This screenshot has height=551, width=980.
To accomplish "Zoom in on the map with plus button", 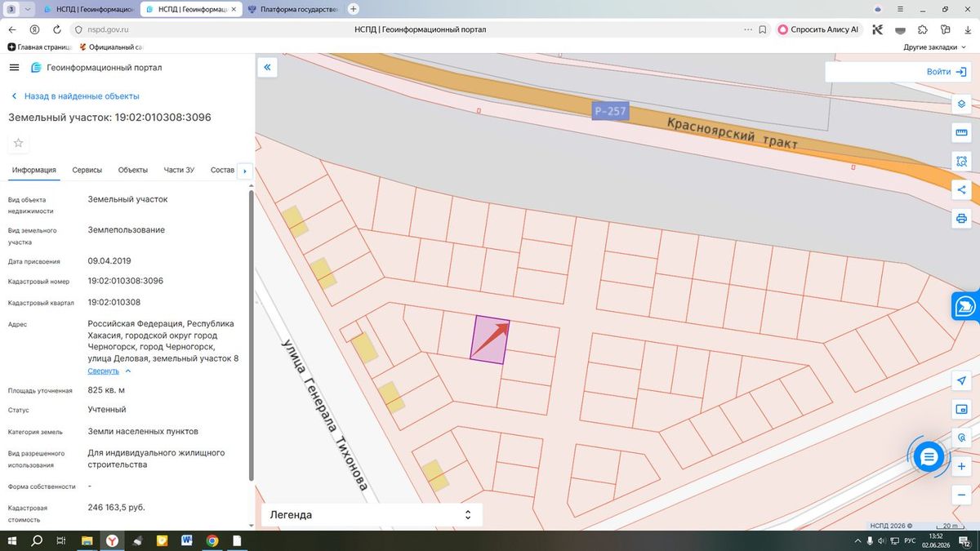I will [x=961, y=467].
